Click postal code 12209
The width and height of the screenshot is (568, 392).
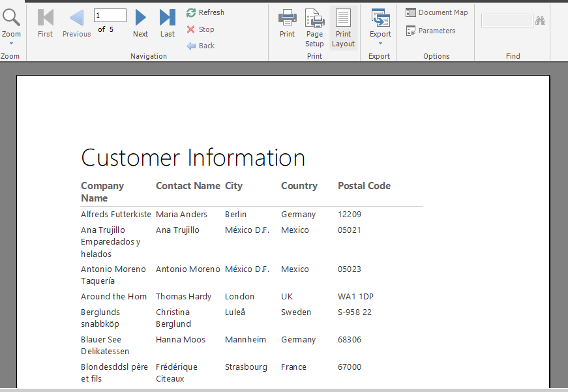350,214
